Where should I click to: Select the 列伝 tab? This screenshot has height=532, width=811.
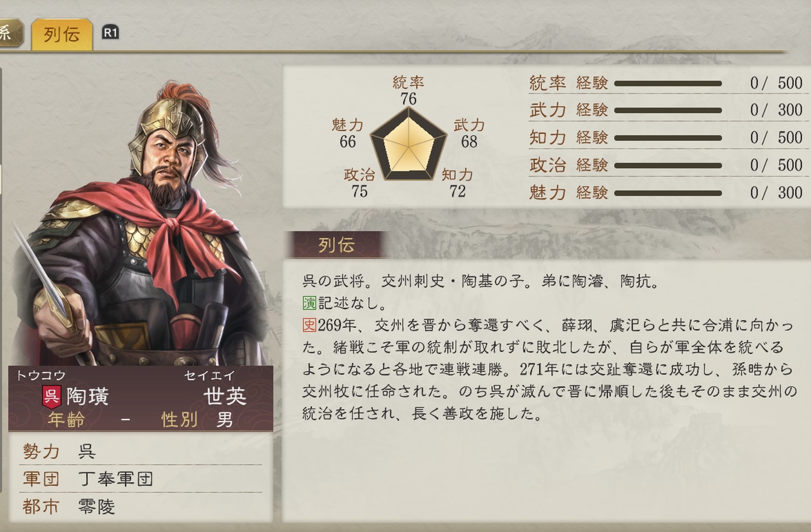62,35
